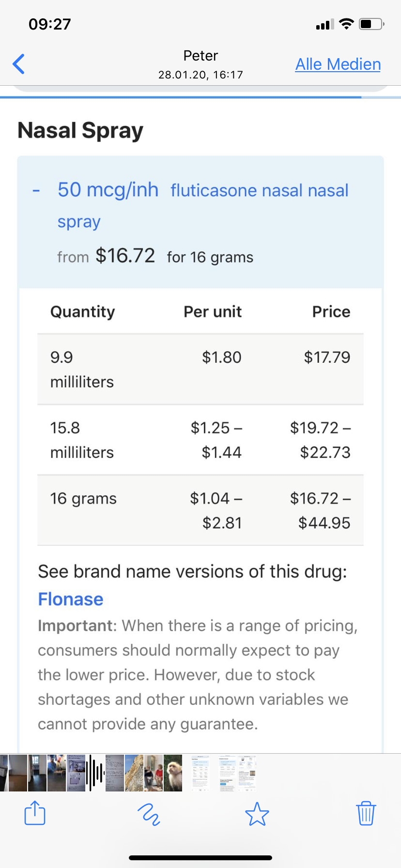Image resolution: width=401 pixels, height=868 pixels.
Task: Open the share sheet icon
Action: (35, 813)
